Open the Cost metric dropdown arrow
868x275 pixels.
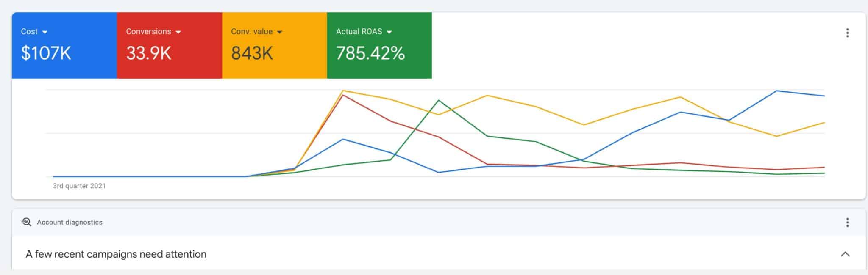[x=45, y=32]
